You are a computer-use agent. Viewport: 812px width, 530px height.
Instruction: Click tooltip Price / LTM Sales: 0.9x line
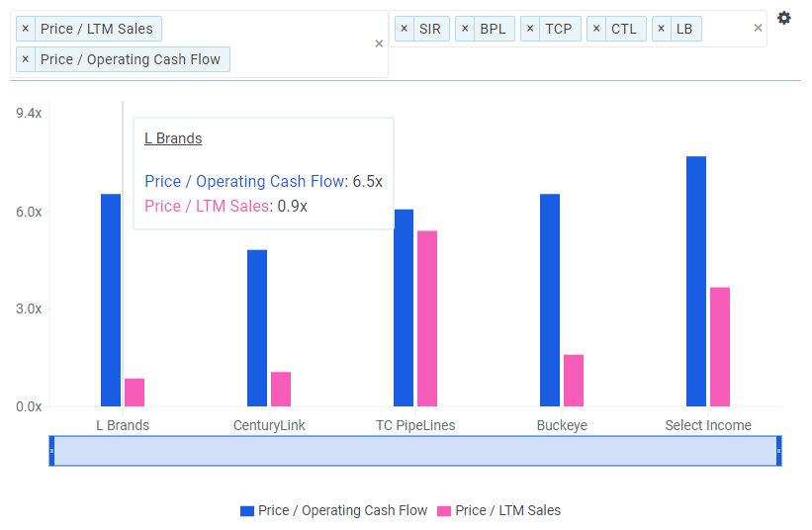226,207
